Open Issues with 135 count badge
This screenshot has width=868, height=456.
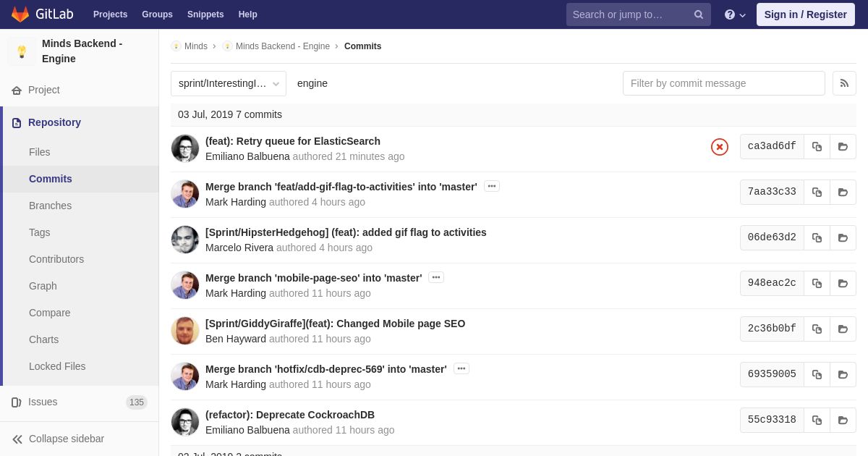coord(80,402)
